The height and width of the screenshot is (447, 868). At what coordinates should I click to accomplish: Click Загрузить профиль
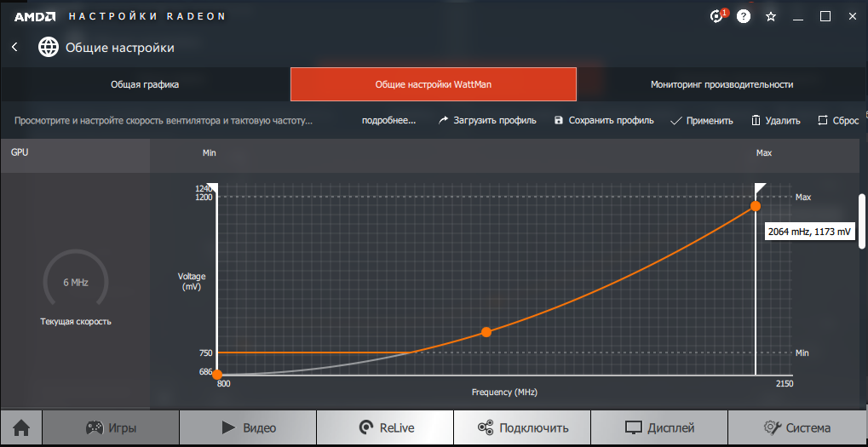coord(487,121)
